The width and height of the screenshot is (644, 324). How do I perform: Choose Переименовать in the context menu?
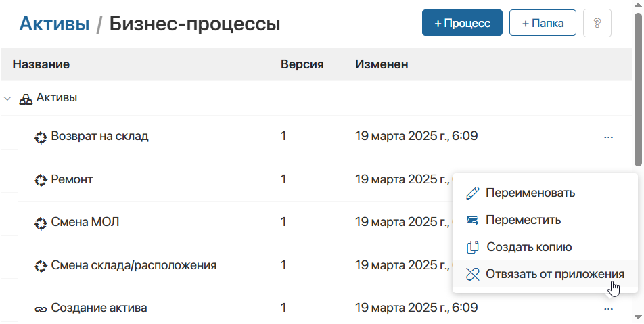click(545, 193)
